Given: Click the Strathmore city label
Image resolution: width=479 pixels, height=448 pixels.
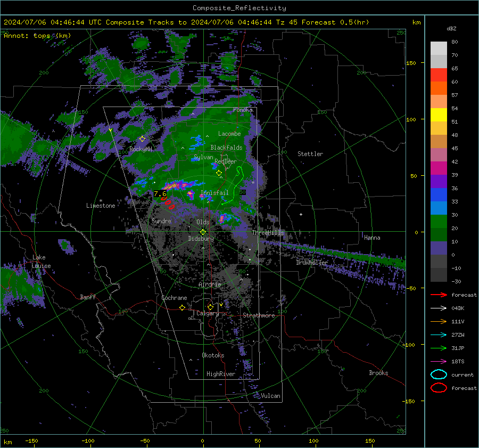Looking at the screenshot, I should point(259,315).
